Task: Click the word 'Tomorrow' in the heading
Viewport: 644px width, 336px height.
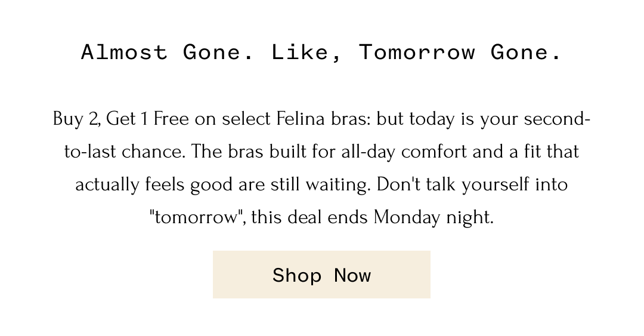Action: 417,53
